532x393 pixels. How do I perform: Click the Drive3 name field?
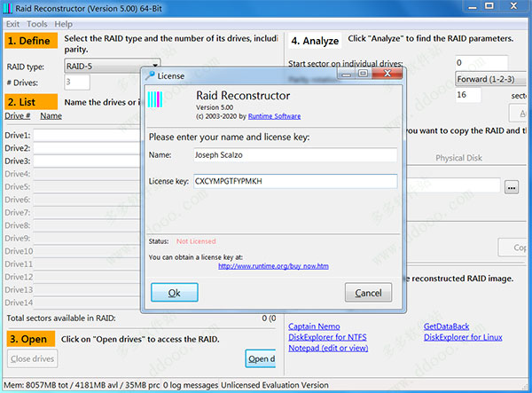87,161
